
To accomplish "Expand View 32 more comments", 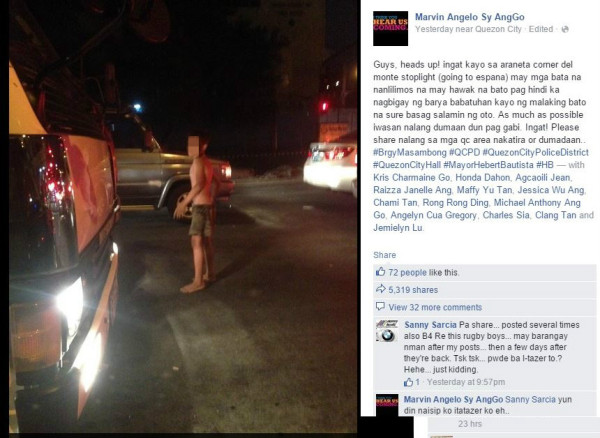I will pos(435,307).
